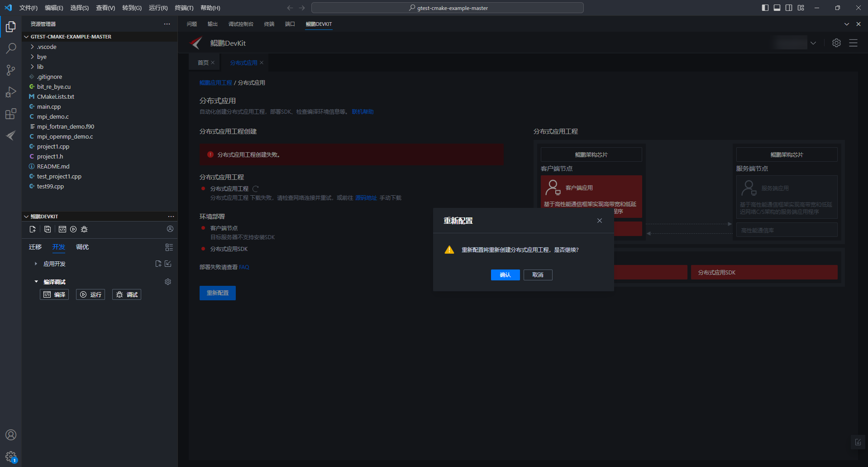Toggle the bottom panel layout icon
The image size is (868, 467).
(777, 8)
